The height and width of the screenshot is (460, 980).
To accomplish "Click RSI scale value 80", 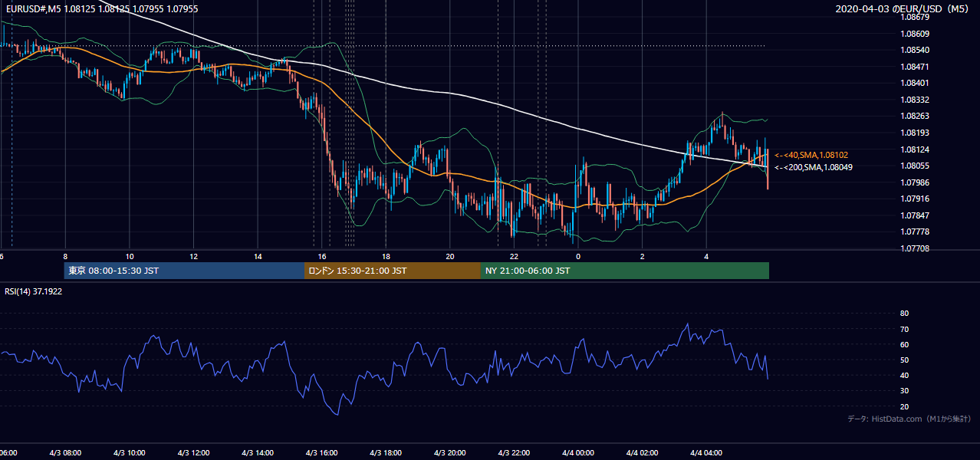I will (x=904, y=314).
